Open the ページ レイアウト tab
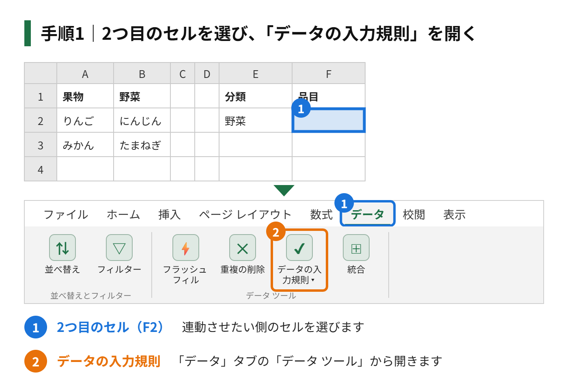Screen dimensions: 568x392 click(x=245, y=214)
